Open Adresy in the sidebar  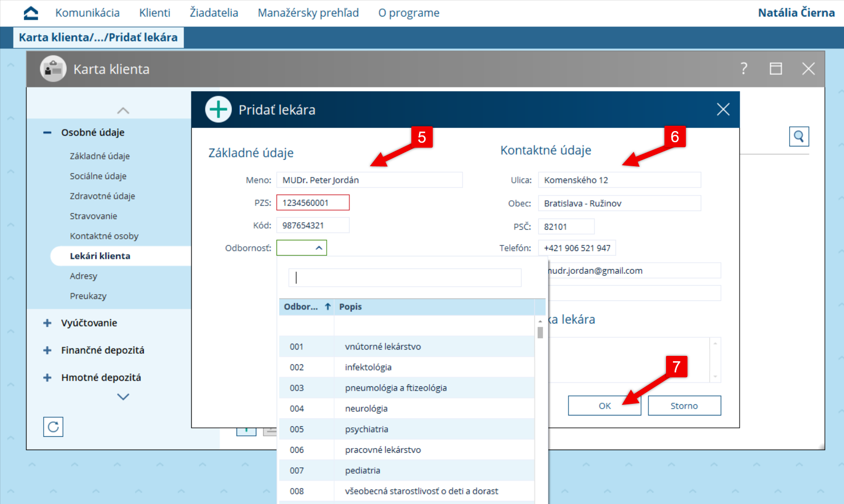[84, 276]
